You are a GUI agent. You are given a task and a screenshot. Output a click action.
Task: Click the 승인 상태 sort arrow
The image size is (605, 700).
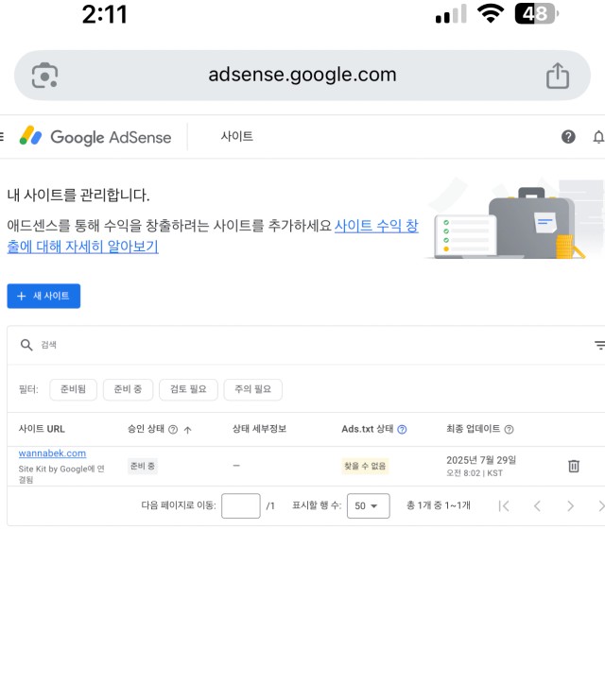coord(188,430)
